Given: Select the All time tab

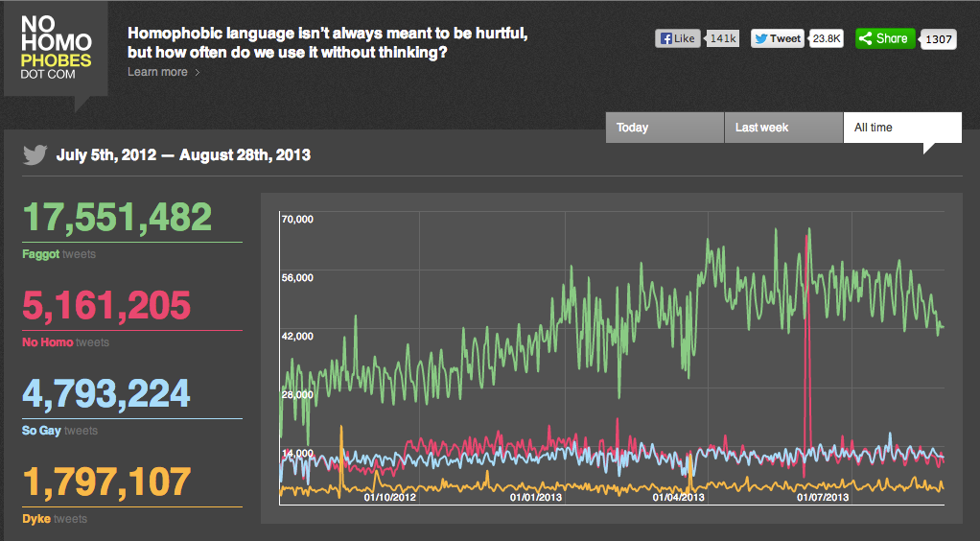Looking at the screenshot, I should [901, 128].
